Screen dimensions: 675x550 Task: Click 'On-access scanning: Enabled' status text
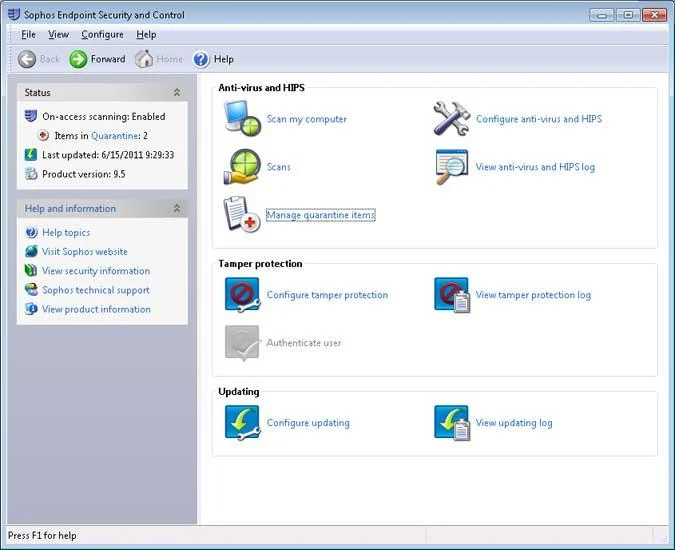[104, 117]
